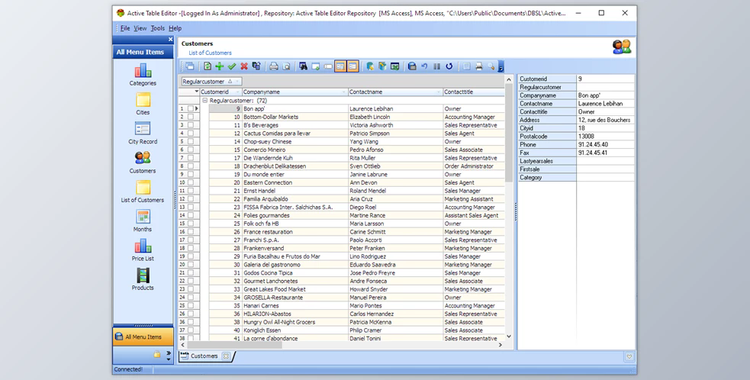Screen dimensions: 750x380
Task: Open the Categories sidebar item
Action: [x=143, y=75]
